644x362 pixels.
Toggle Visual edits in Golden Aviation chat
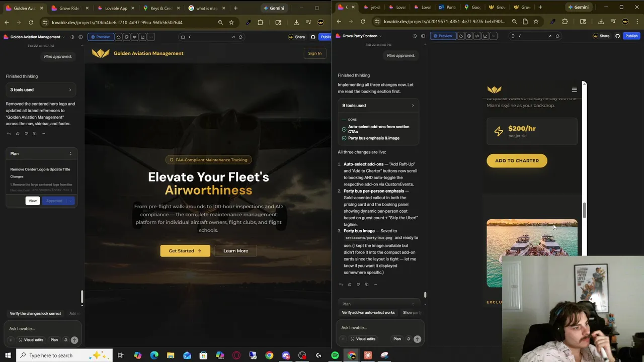click(x=31, y=340)
